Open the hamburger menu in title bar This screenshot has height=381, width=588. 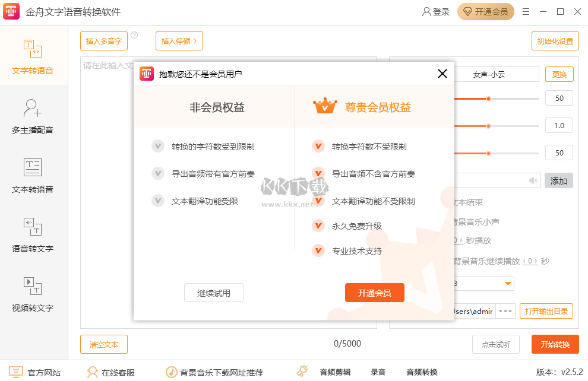(x=526, y=11)
